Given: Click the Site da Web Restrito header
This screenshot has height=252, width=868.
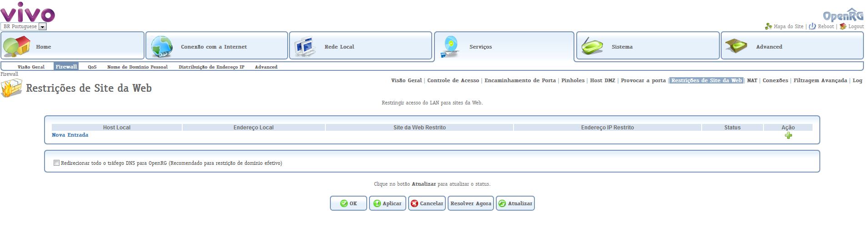Looking at the screenshot, I should [419, 128].
